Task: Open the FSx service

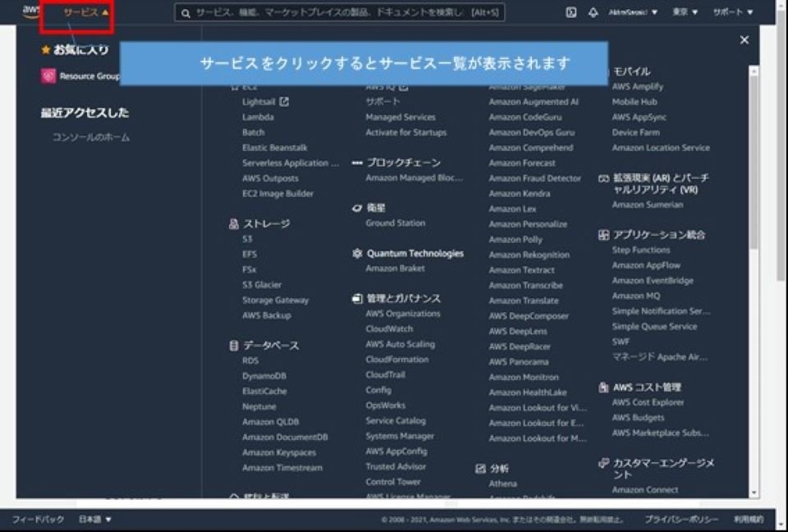Action: coord(249,269)
